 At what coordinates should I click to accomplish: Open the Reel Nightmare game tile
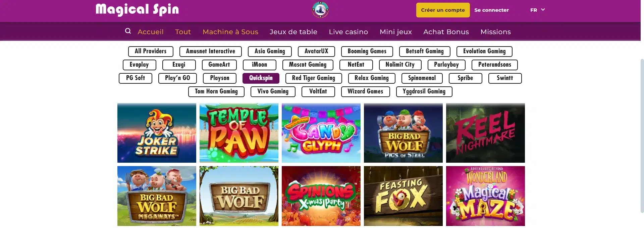click(x=485, y=133)
